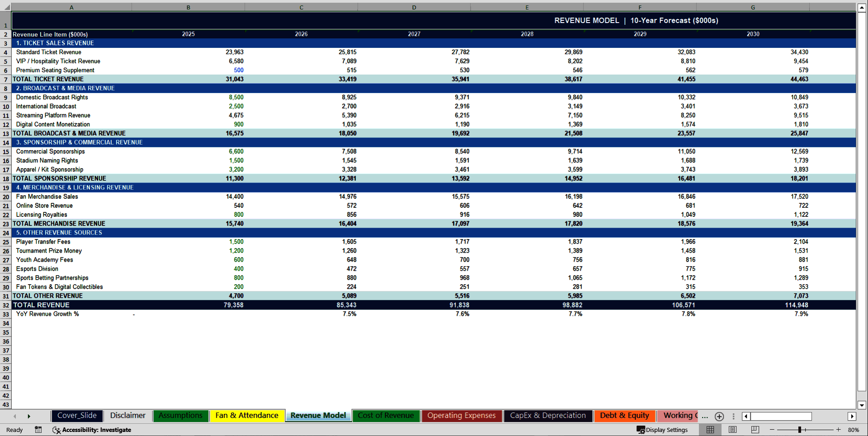Open the Cover_Slide sheet tab

tap(77, 416)
